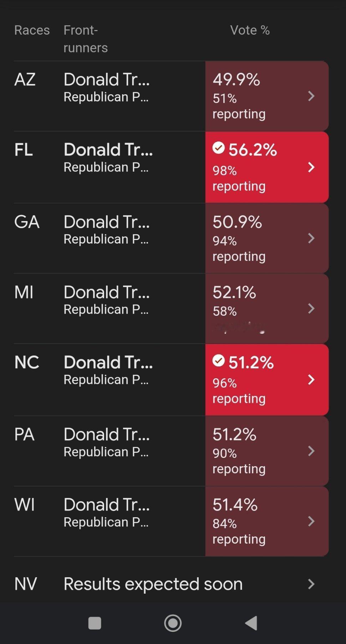Tap the recent apps square icon
This screenshot has width=346, height=644.
pos(95,623)
